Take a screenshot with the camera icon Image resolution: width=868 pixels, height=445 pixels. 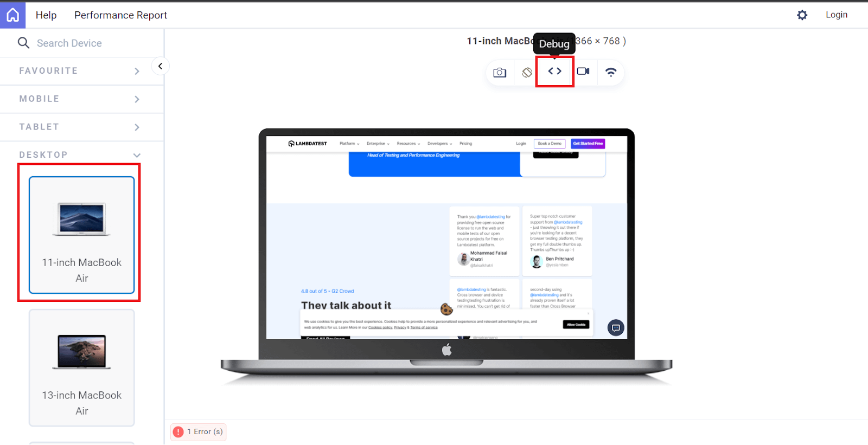(x=500, y=72)
